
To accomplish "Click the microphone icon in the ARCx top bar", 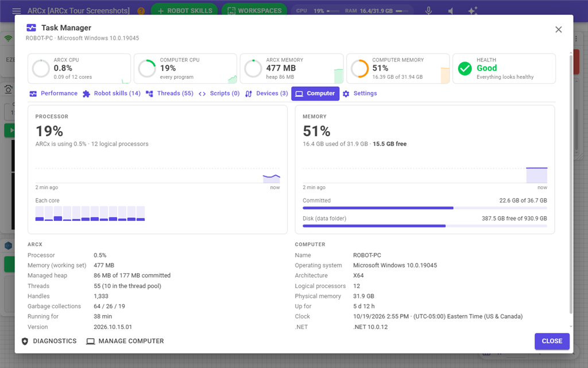I will [428, 11].
